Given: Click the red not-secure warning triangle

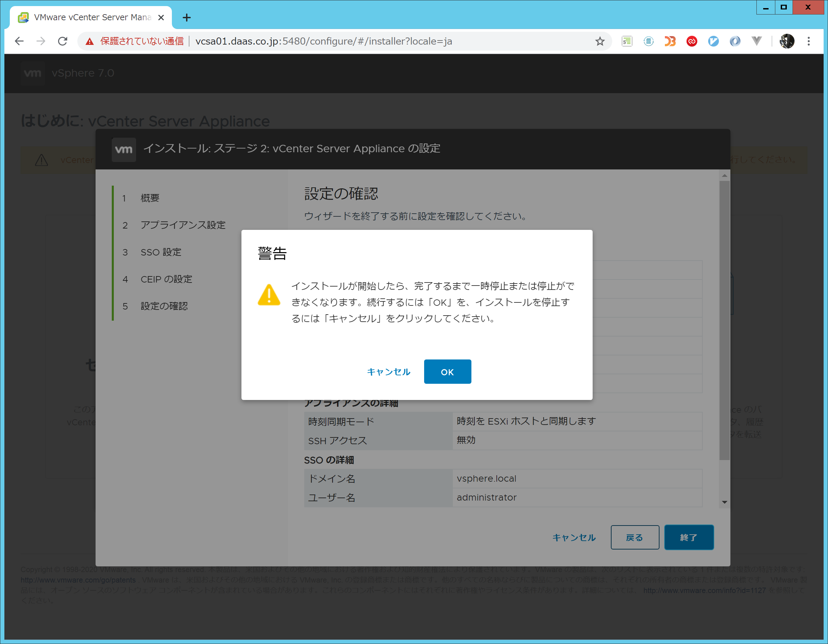Looking at the screenshot, I should coord(89,41).
